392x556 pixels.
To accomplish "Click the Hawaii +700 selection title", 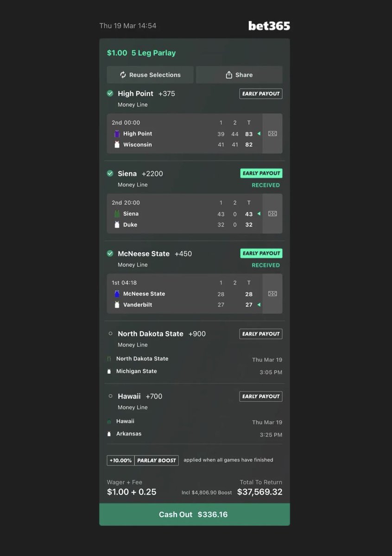I will (x=140, y=396).
